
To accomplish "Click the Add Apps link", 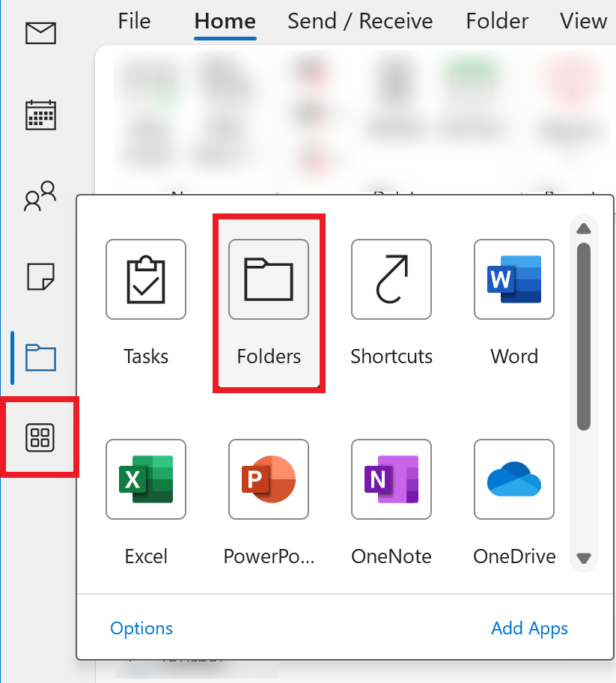I will click(x=529, y=628).
